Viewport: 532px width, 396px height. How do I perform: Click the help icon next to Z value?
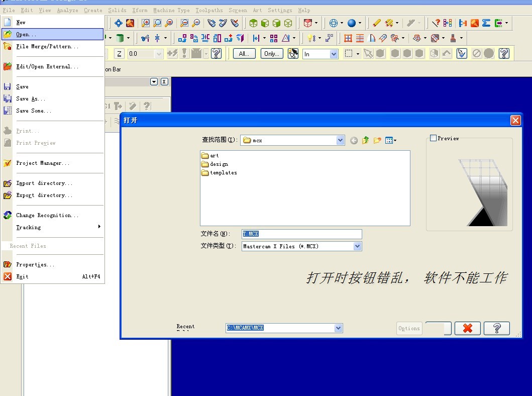216,54
